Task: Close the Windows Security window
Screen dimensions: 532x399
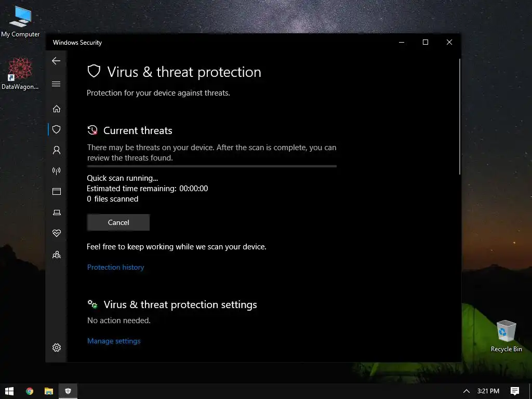Action: coord(449,42)
